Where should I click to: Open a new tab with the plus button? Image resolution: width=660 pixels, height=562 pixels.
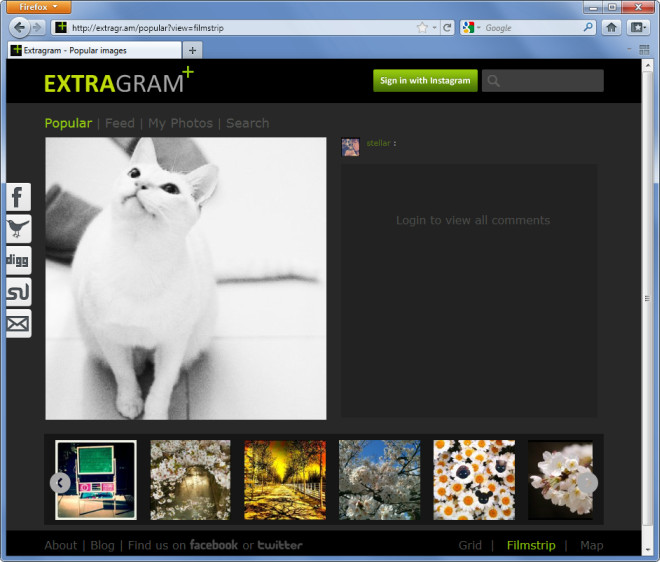point(192,51)
